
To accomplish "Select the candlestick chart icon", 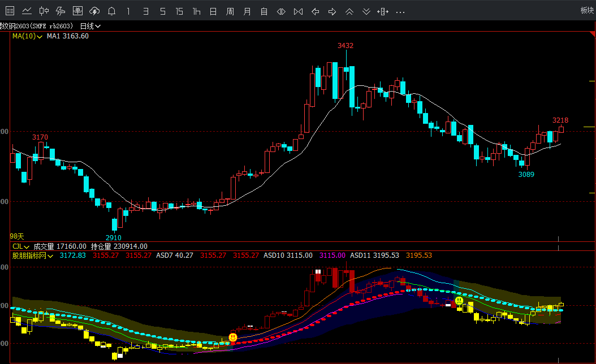I will 44,11.
